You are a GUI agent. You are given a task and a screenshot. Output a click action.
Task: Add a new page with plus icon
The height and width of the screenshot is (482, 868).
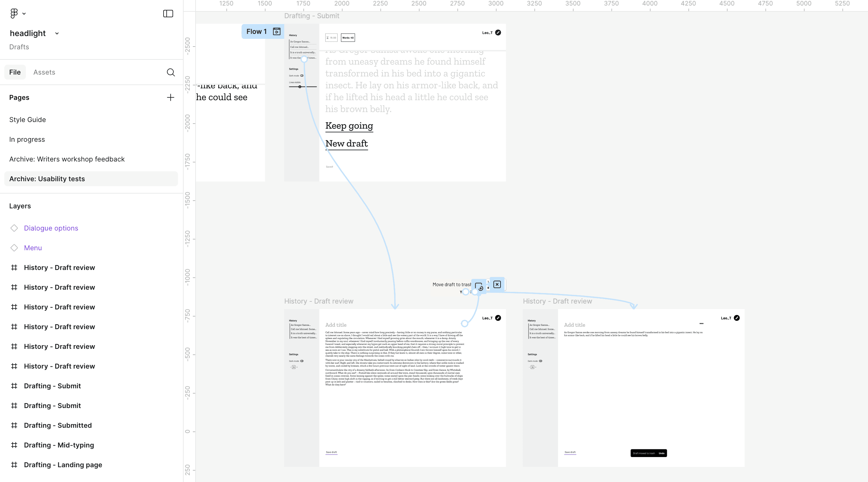[x=171, y=97]
